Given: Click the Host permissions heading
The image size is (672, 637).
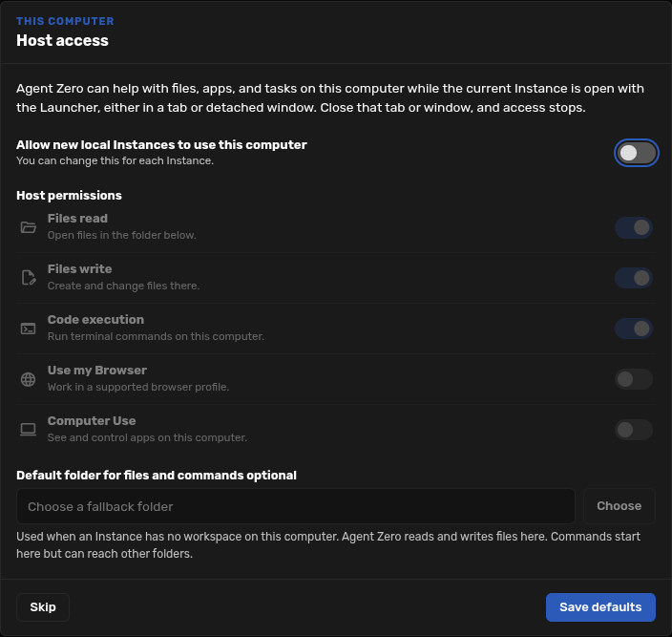Looking at the screenshot, I should (x=69, y=196).
